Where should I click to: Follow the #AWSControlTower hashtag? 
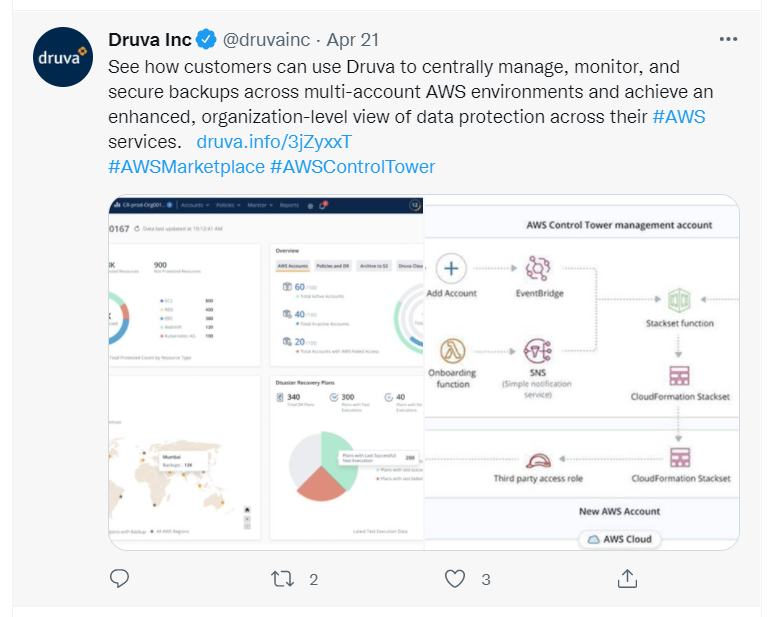pyautogui.click(x=352, y=166)
